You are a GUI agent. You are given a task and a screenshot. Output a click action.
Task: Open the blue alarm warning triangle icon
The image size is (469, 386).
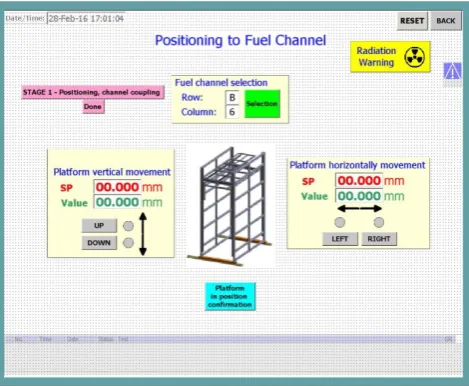tap(452, 71)
